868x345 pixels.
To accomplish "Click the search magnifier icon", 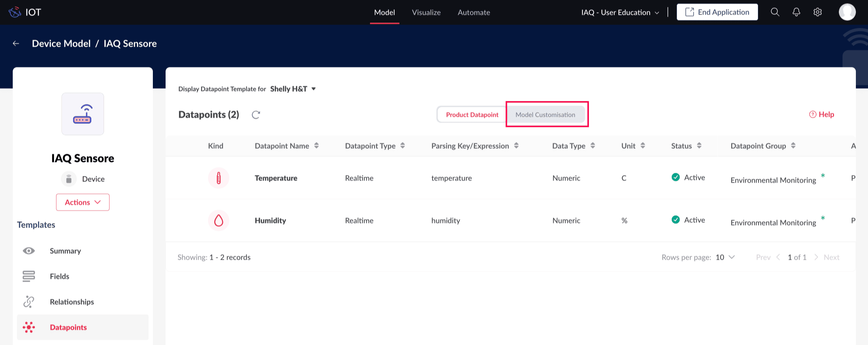I will tap(775, 12).
